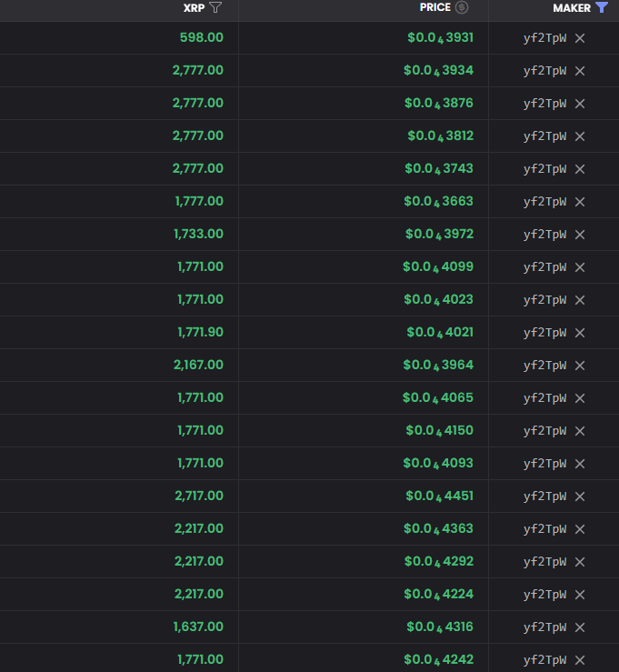Image resolution: width=619 pixels, height=672 pixels.
Task: Click the price $0.0₄3972
Action: click(440, 234)
